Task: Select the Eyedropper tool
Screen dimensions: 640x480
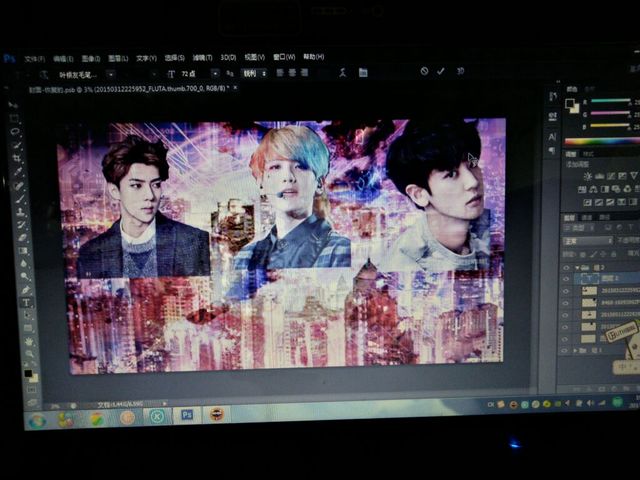Action: (x=18, y=171)
